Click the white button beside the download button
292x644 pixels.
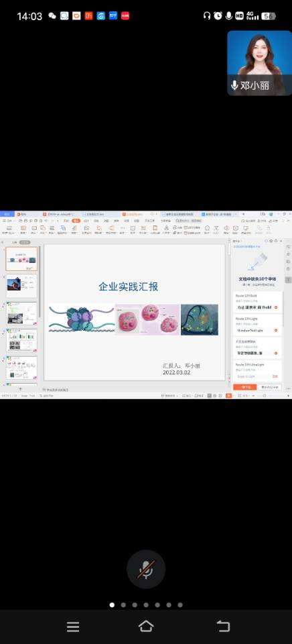pyautogui.click(x=270, y=387)
